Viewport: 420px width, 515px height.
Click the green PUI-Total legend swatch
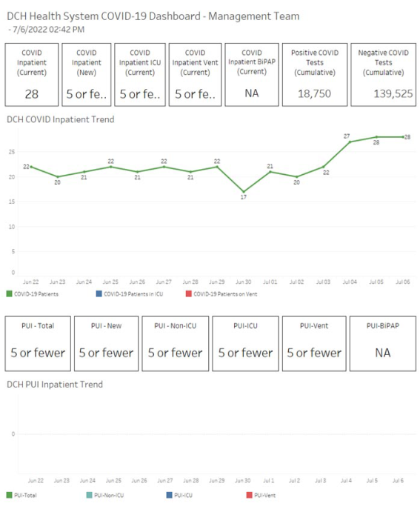[9, 495]
